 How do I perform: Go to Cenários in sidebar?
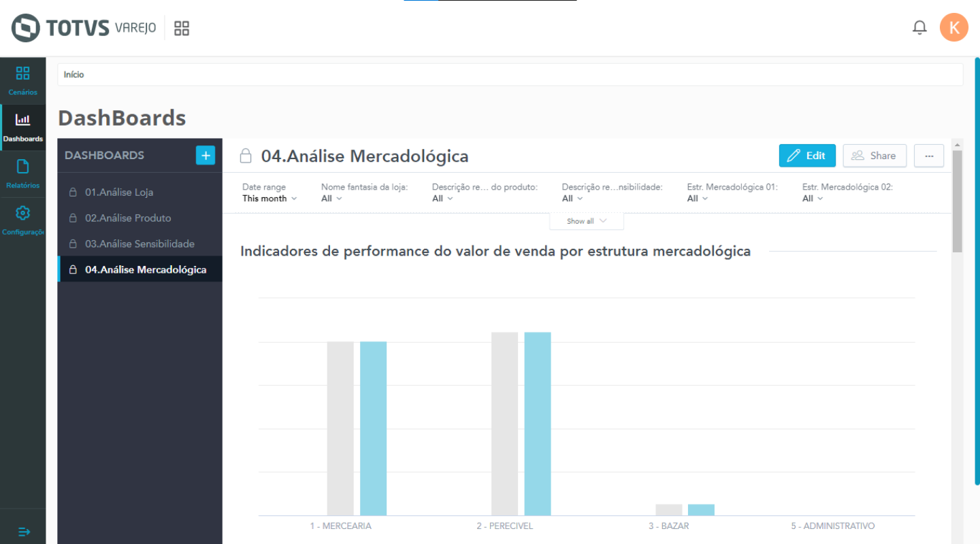[x=23, y=80]
